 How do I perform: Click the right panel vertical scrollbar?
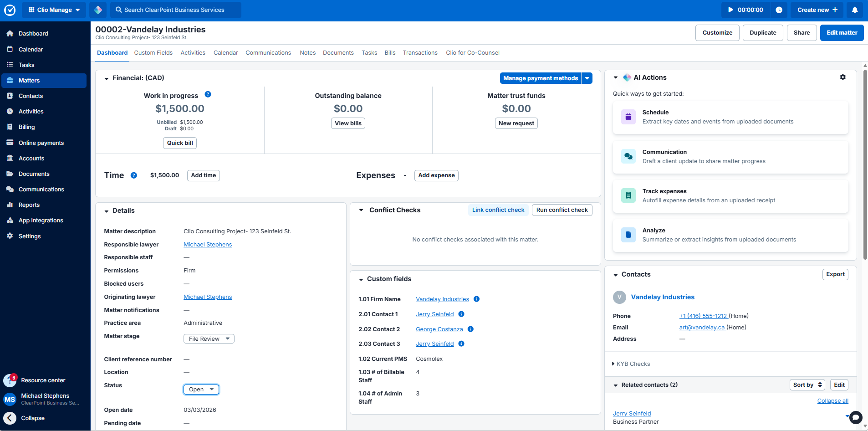coord(865,164)
